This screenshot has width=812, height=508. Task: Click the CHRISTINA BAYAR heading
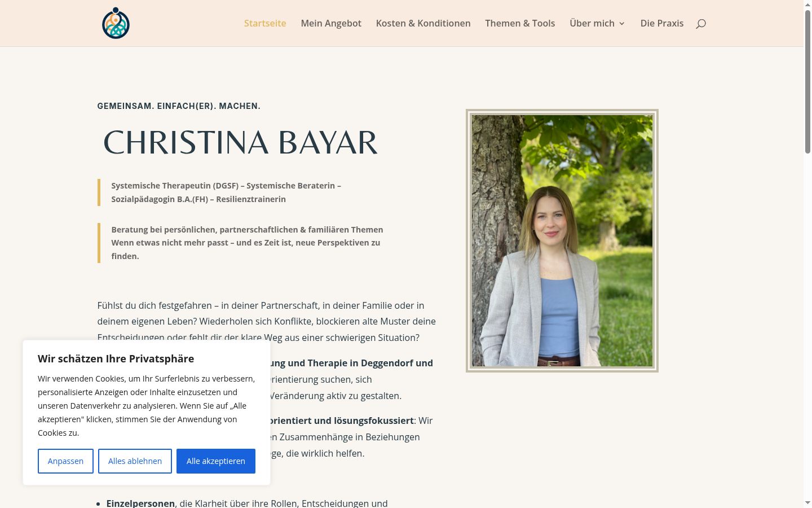[240, 142]
